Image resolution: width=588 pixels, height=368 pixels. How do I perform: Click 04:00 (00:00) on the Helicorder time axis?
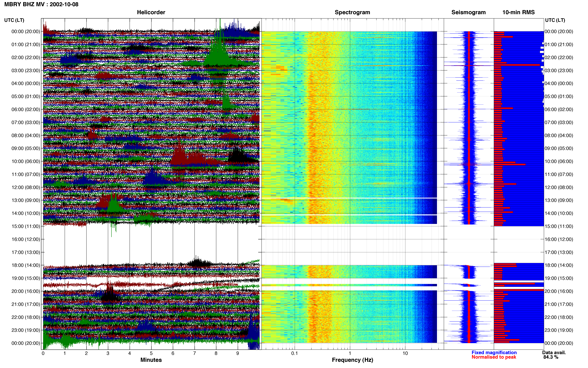[x=26, y=83]
